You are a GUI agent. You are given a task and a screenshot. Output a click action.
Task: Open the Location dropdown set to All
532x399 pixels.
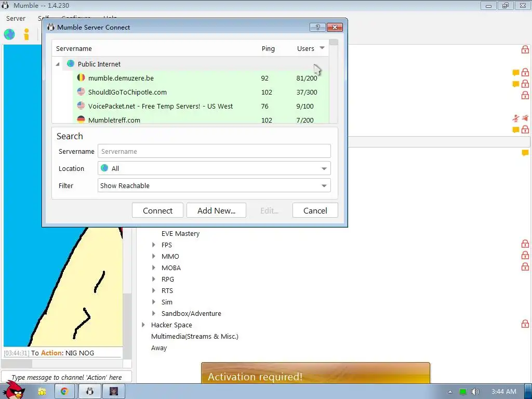(214, 168)
